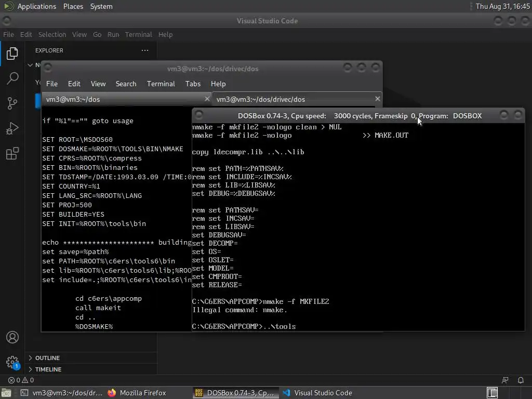The image size is (532, 399).
Task: Click '%DOSMAKE%' line in terminal
Action: tap(94, 326)
